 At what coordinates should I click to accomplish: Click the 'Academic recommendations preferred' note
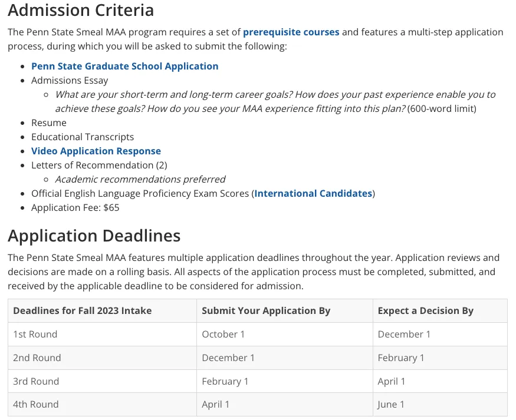point(140,179)
